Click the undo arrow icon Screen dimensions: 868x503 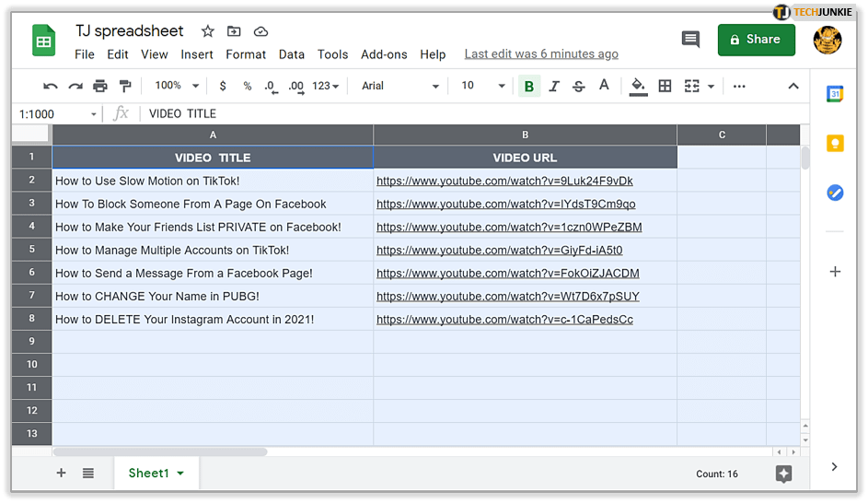(51, 87)
